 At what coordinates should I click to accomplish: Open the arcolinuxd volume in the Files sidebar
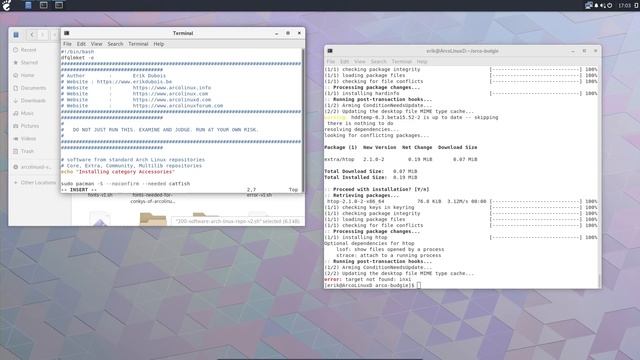point(35,167)
